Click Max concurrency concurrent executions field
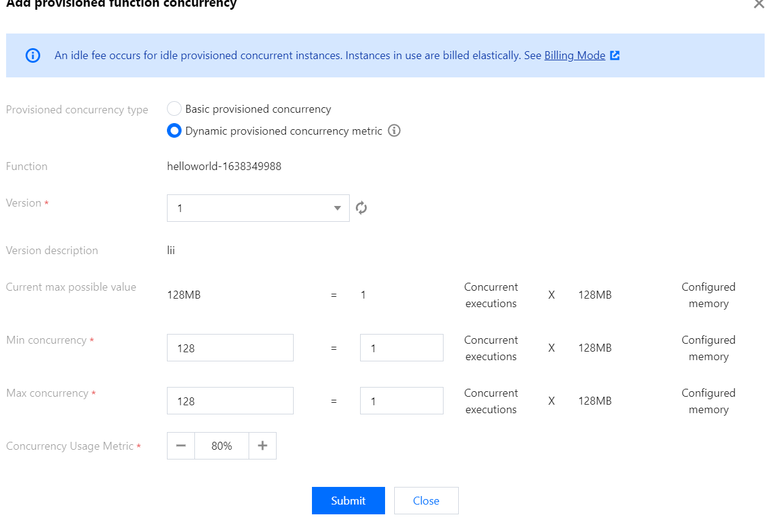The width and height of the screenshot is (775, 532). (x=401, y=401)
